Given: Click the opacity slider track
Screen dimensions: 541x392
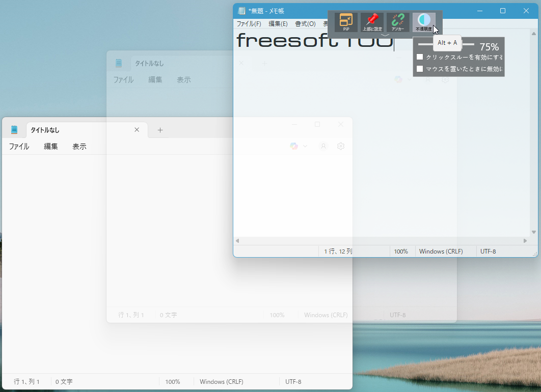Looking at the screenshot, I should tap(446, 44).
